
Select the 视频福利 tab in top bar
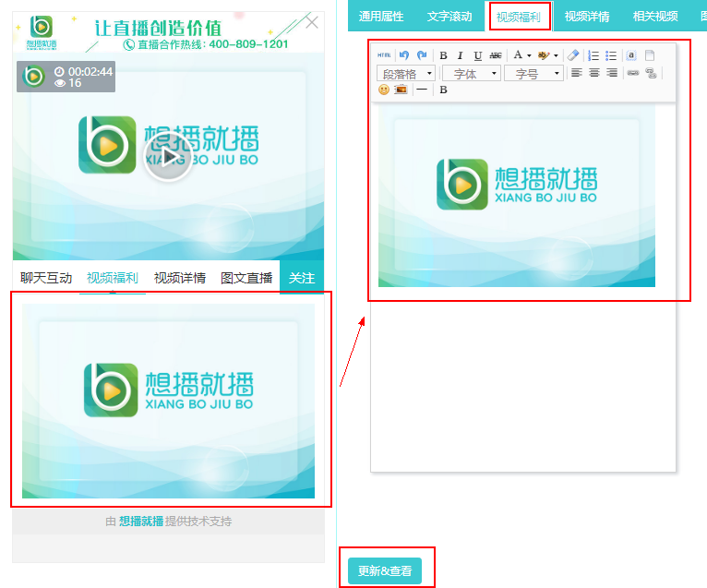tap(519, 17)
